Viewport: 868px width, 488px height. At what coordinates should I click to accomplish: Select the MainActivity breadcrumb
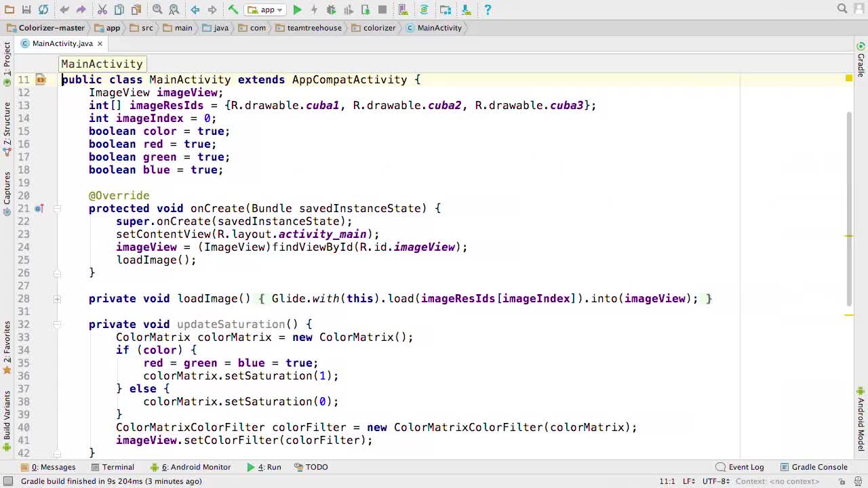433,28
